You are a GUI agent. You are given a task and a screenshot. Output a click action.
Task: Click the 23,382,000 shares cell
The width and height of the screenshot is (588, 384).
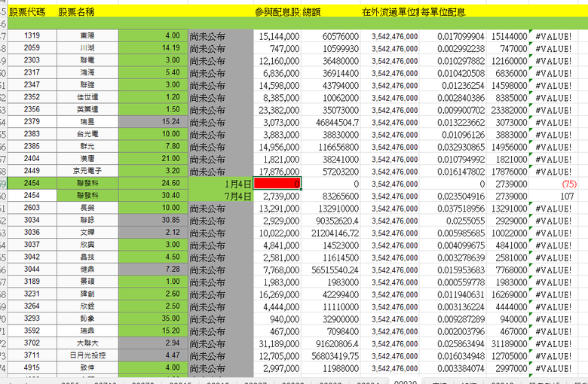277,110
